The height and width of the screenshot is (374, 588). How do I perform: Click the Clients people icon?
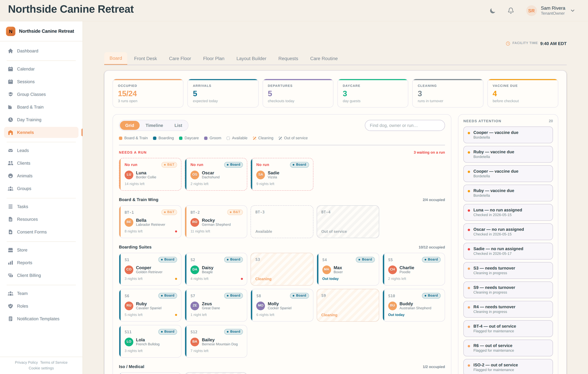click(x=10, y=163)
